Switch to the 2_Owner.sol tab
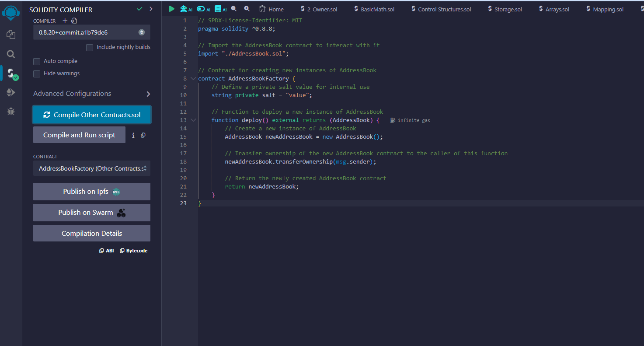The width and height of the screenshot is (644, 346). [x=319, y=9]
